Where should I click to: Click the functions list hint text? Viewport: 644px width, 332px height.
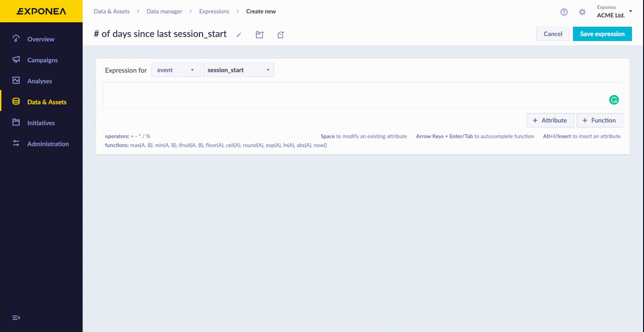coord(216,145)
